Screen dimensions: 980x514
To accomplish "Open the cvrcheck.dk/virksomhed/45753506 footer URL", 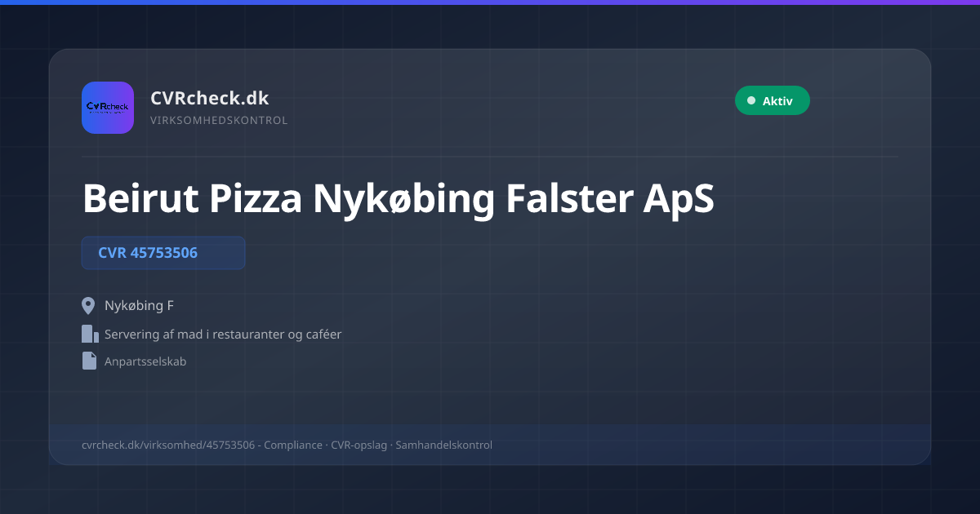I will tap(168, 445).
